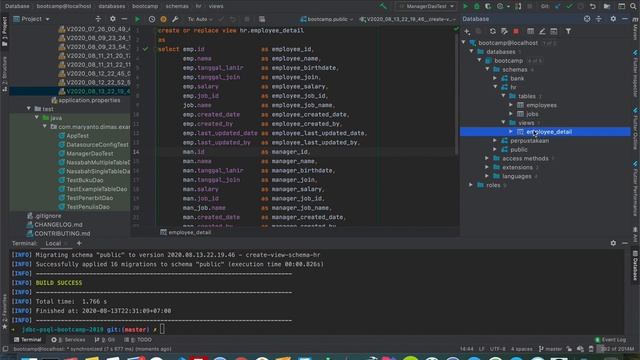
Task: Click 4 spaces indent setting
Action: pos(522,349)
